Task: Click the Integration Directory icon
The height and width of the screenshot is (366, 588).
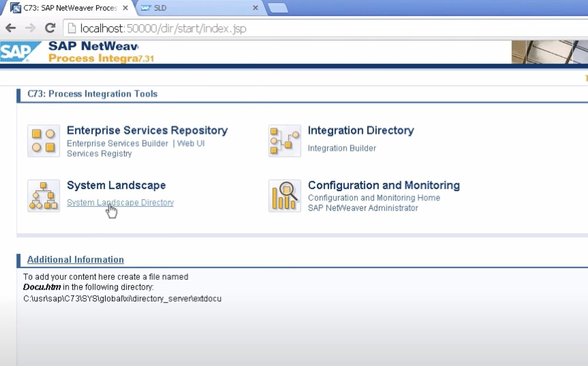Action: coord(285,141)
